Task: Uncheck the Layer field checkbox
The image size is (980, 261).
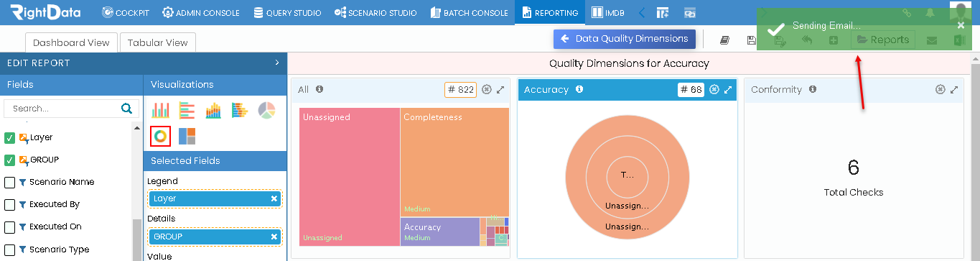Action: tap(10, 137)
